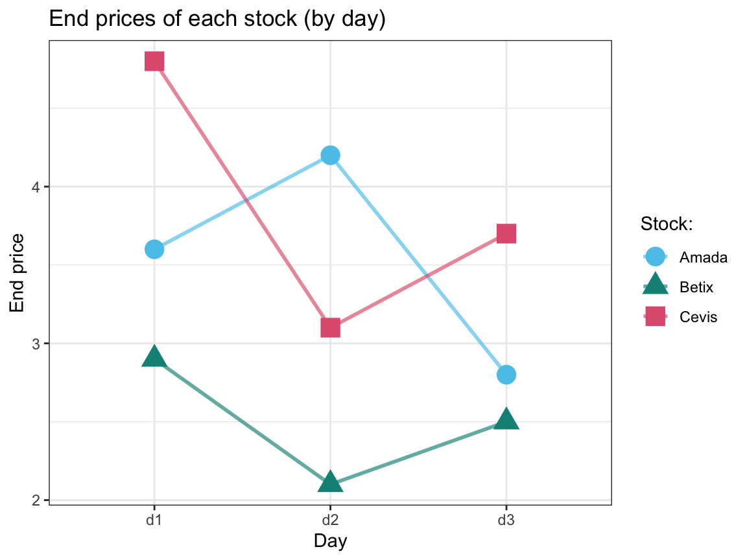
Task: Click the Cevis square marker at d3
Action: pyautogui.click(x=506, y=233)
